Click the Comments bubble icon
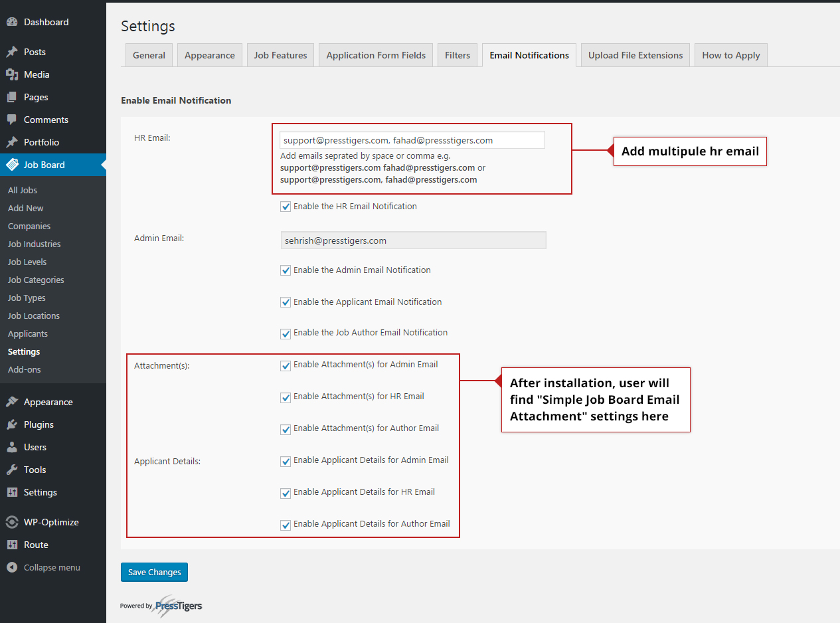 tap(12, 120)
